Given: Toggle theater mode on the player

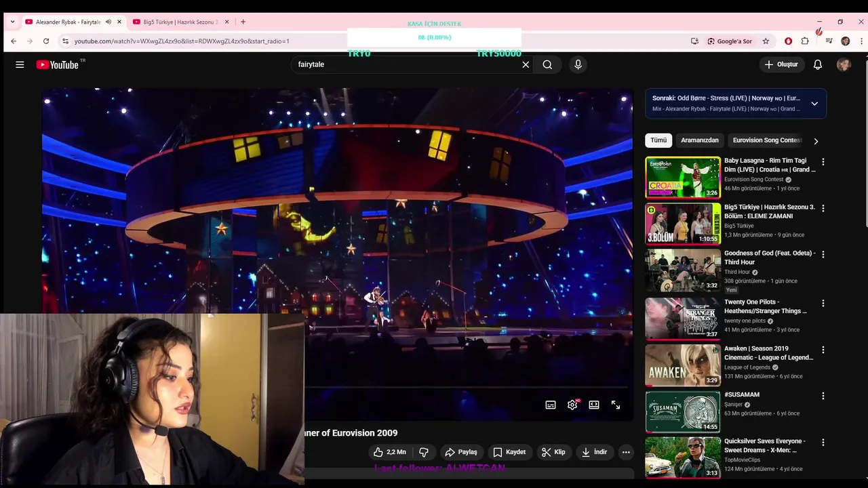Looking at the screenshot, I should coord(594,405).
